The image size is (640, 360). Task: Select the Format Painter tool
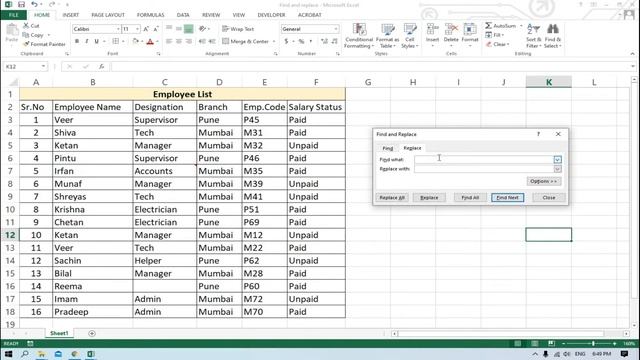click(44, 44)
